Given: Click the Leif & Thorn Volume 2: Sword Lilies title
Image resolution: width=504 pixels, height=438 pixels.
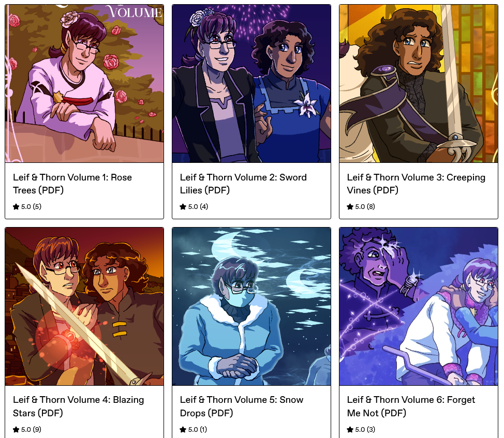Looking at the screenshot, I should point(243,184).
